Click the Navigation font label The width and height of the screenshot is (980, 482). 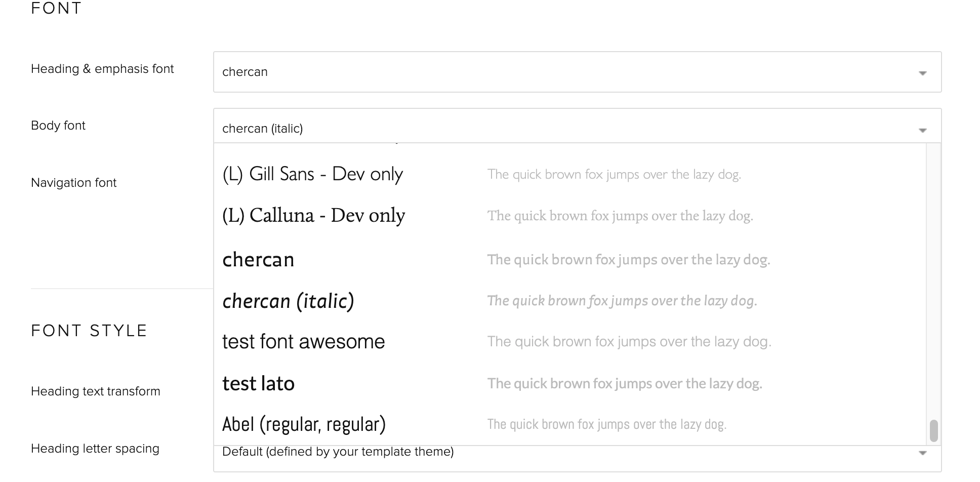point(74,183)
